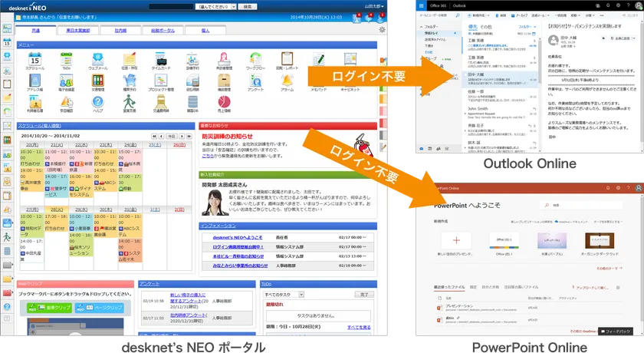Expand the フィルター dropdown in Outlook
This screenshot has height=353, width=644.
pyautogui.click(x=527, y=27)
